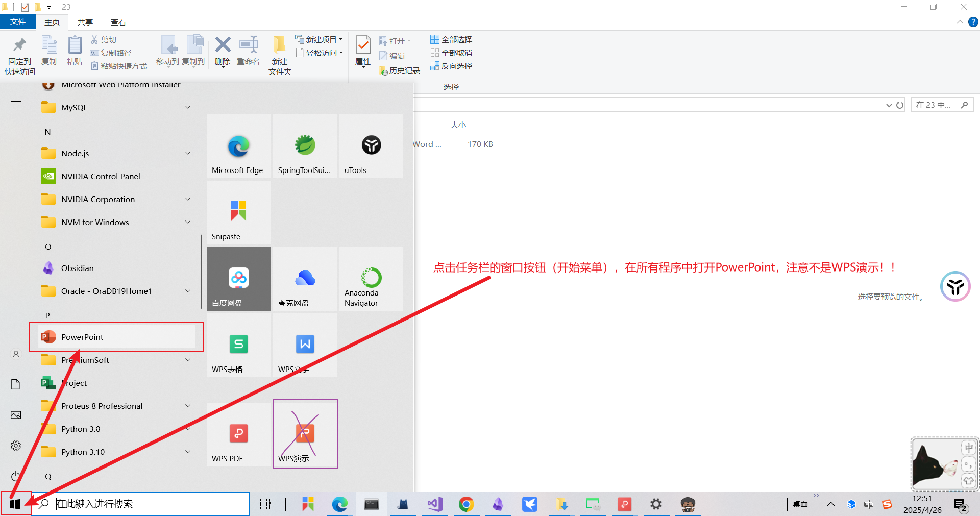
Task: Click the Start menu apps list scrollbar
Action: [x=201, y=272]
